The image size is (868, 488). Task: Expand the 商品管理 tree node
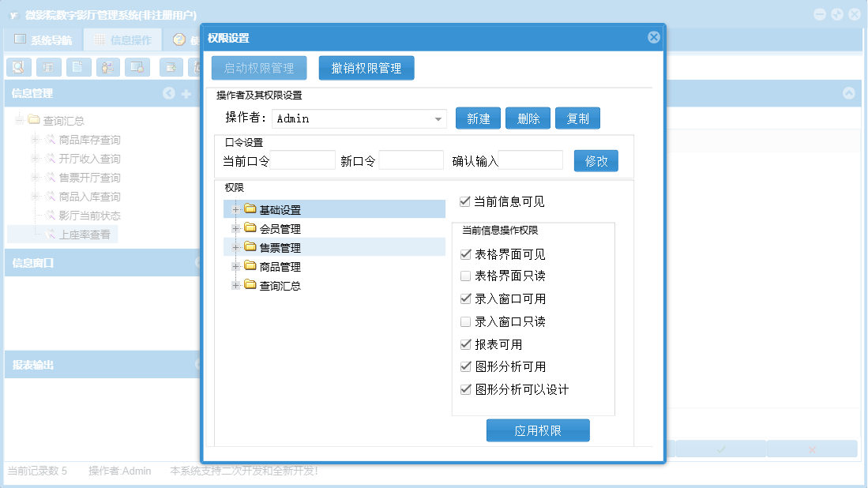pyautogui.click(x=235, y=267)
